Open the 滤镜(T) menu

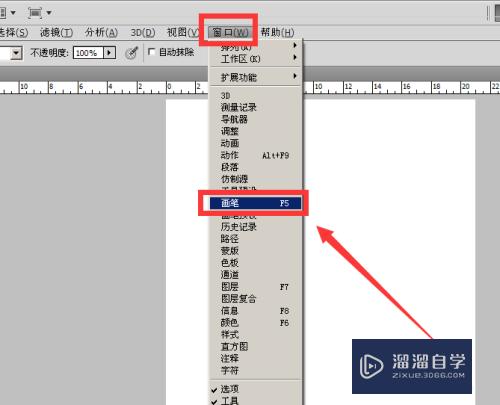tap(56, 32)
